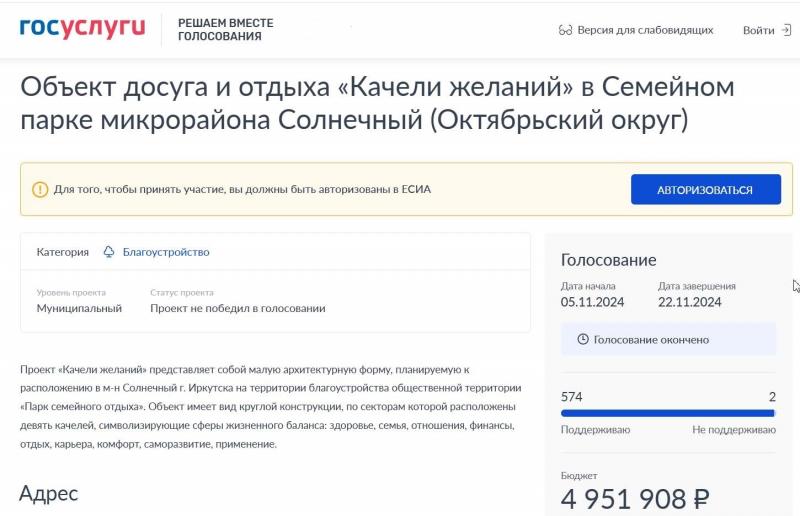Click the 574 Поддерживаю count
The width and height of the screenshot is (800, 516).
click(572, 397)
